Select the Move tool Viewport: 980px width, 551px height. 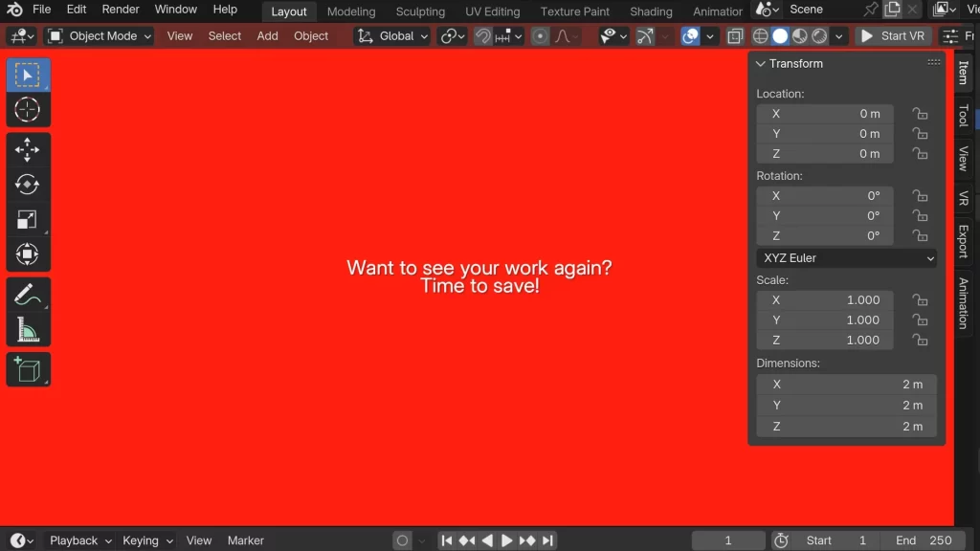[28, 149]
